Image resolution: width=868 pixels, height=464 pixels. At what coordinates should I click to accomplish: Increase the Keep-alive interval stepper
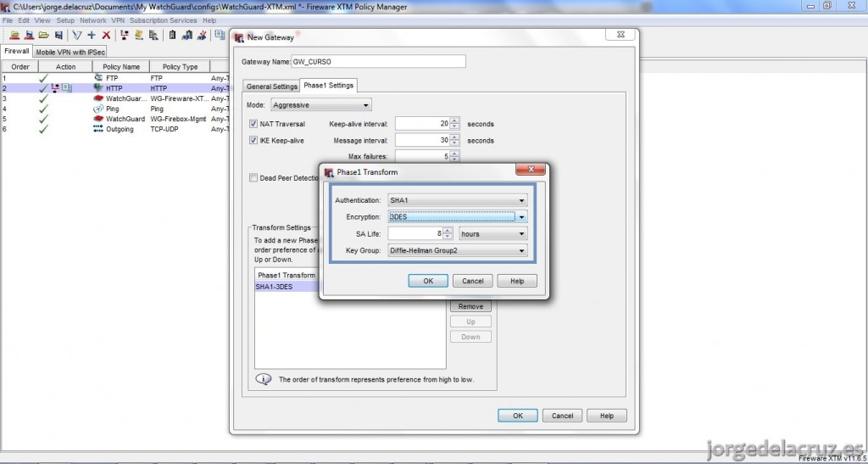454,121
